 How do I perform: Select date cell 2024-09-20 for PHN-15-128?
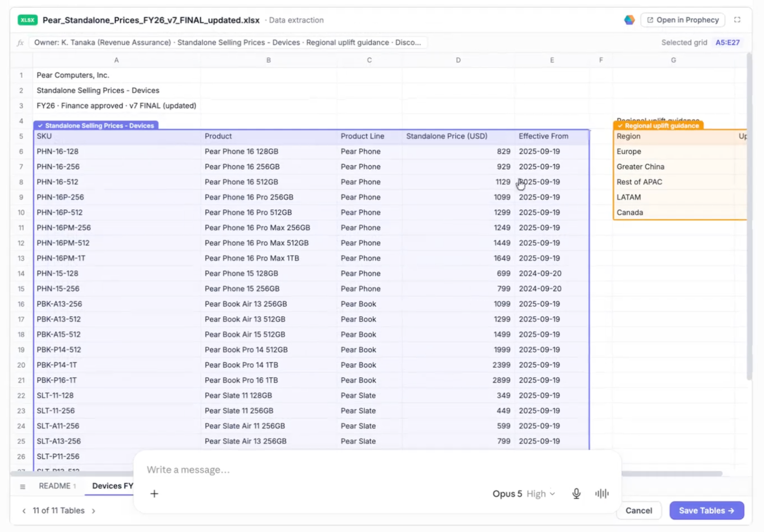coord(552,274)
